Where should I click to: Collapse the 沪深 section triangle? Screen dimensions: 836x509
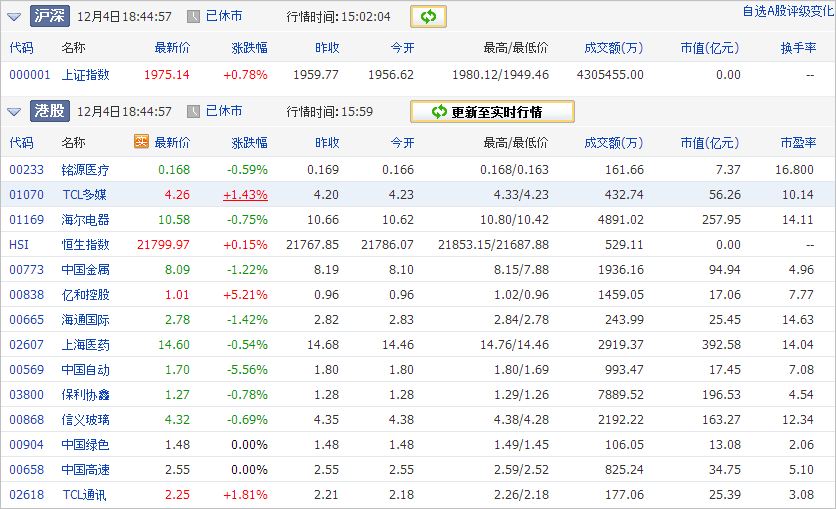point(14,17)
